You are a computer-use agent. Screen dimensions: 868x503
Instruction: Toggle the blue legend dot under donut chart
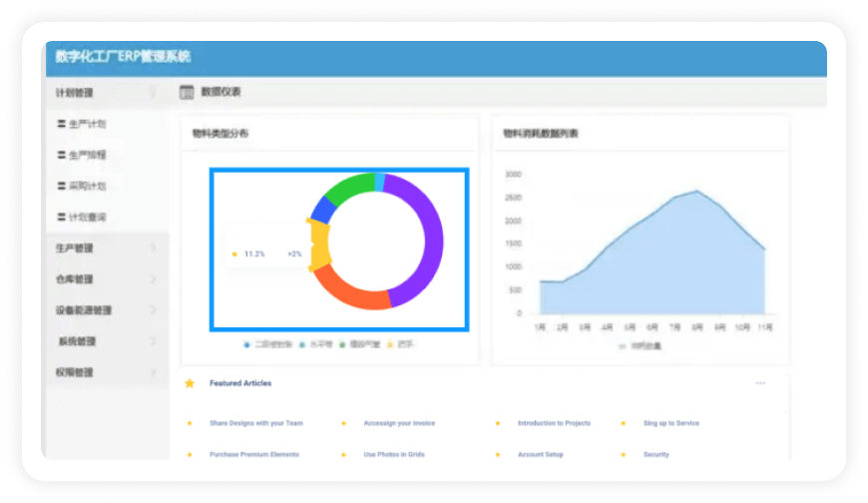[x=247, y=344]
